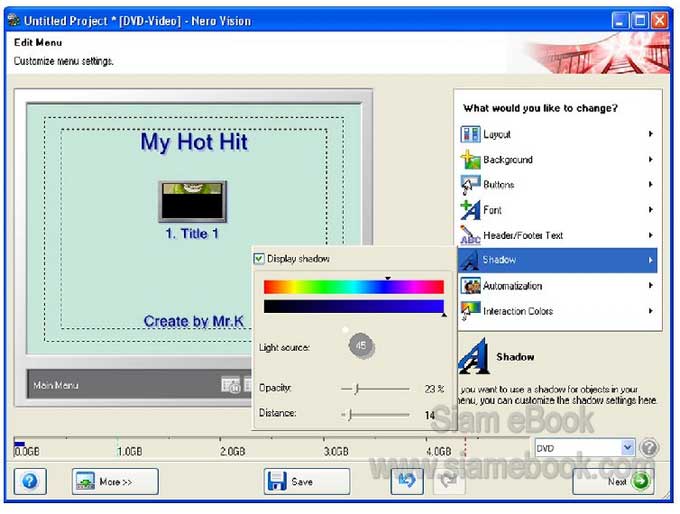Click the Layout icon
This screenshot has width=680, height=514.
click(470, 134)
